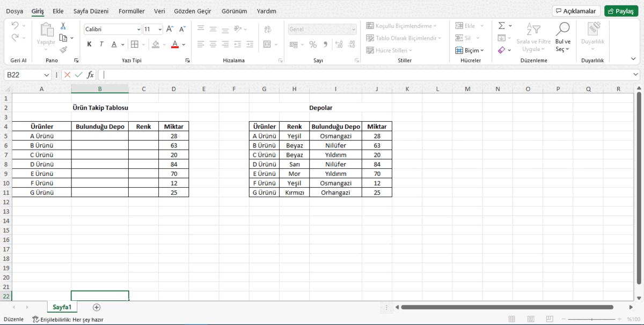Open the font size dropdown
644x325 pixels.
tap(160, 29)
